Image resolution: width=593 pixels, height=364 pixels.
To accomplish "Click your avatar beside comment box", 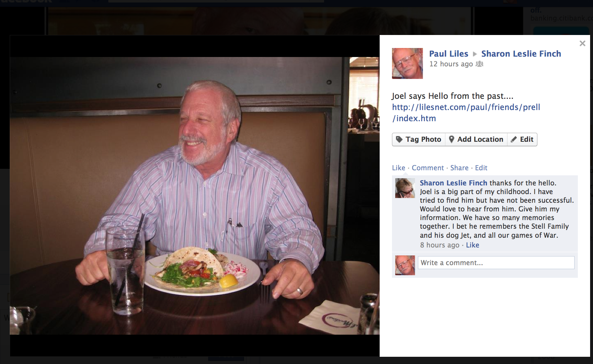I will pyautogui.click(x=405, y=266).
